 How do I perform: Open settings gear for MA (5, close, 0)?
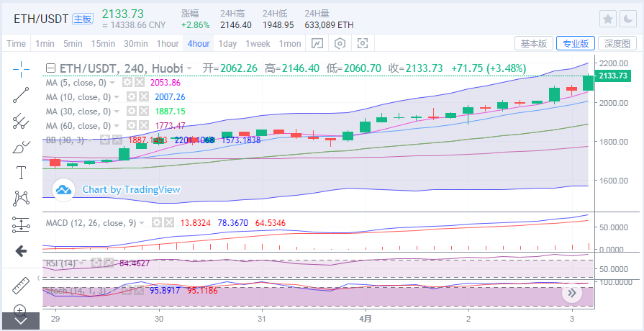click(x=127, y=83)
